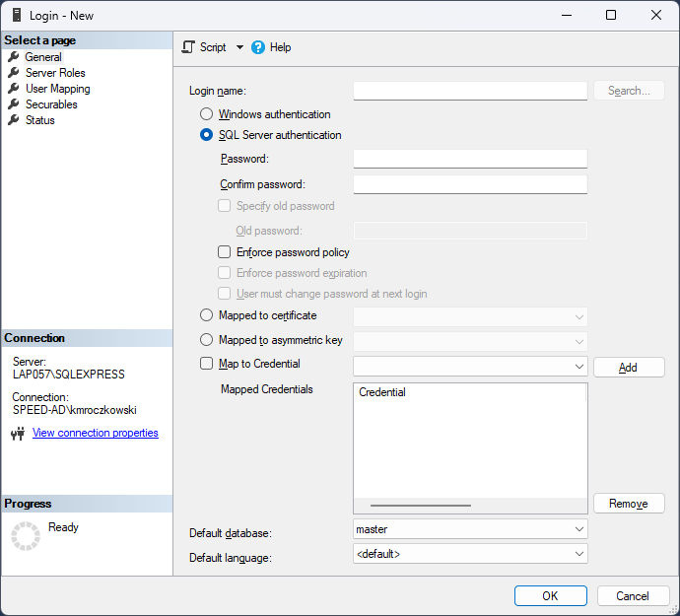Check the Map to Credential box

click(206, 363)
